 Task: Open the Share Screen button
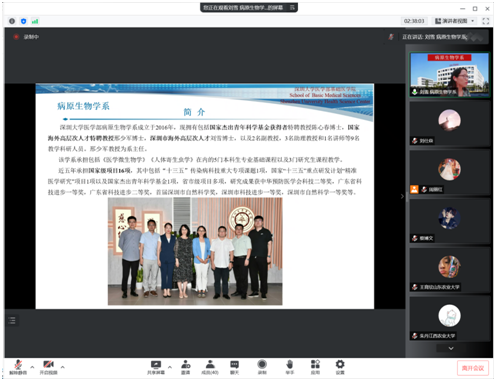point(156,367)
